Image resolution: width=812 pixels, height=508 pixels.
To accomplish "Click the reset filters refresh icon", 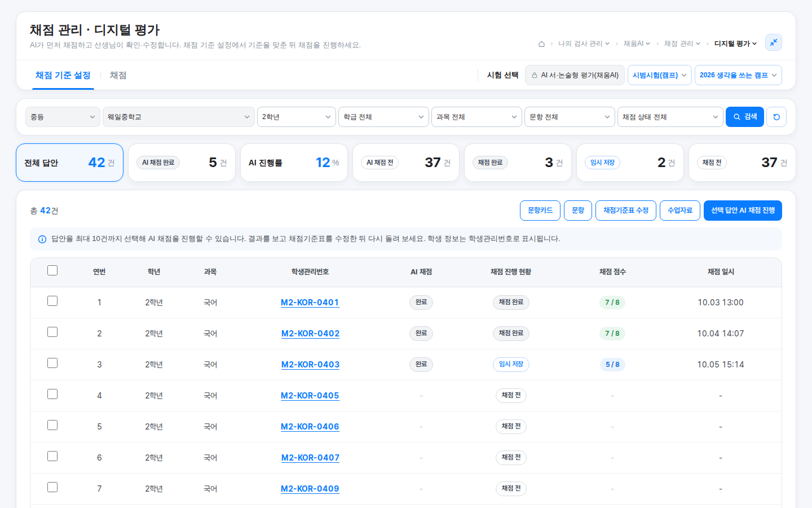I will point(776,117).
